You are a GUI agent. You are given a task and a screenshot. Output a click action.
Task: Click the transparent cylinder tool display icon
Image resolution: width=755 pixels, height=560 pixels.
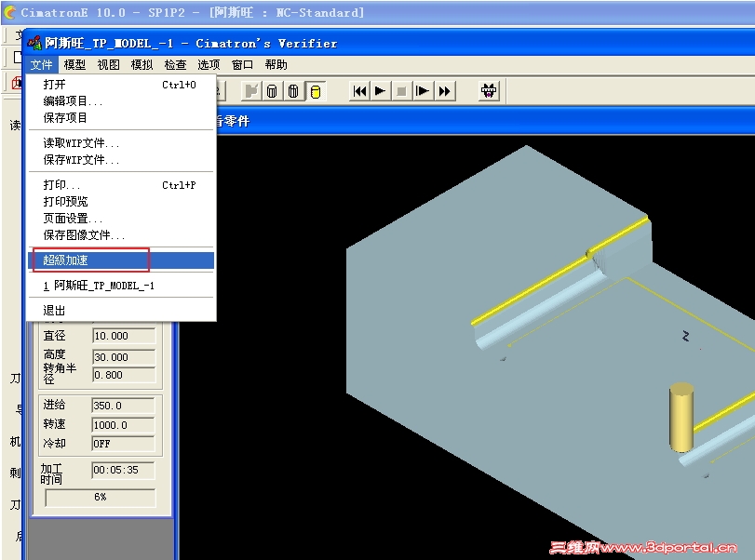pyautogui.click(x=272, y=91)
